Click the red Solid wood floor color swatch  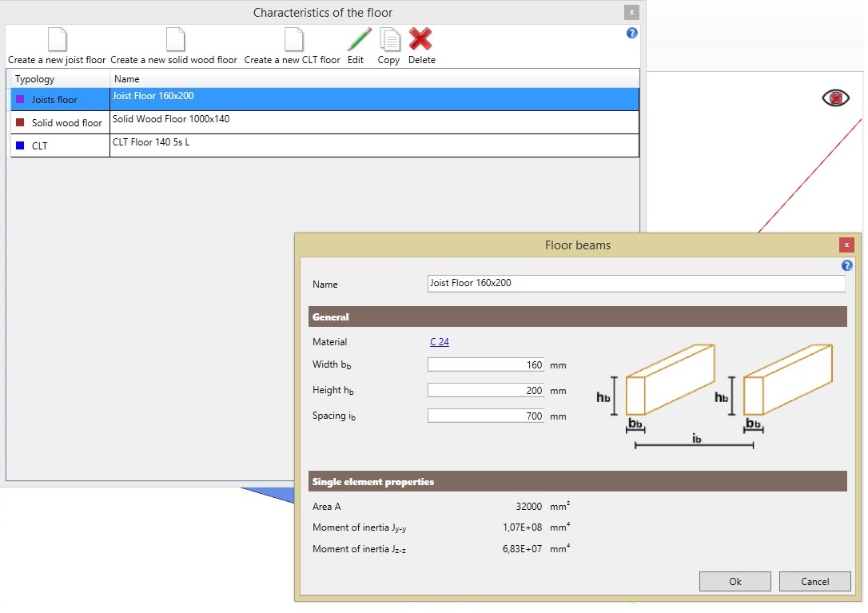click(x=20, y=122)
